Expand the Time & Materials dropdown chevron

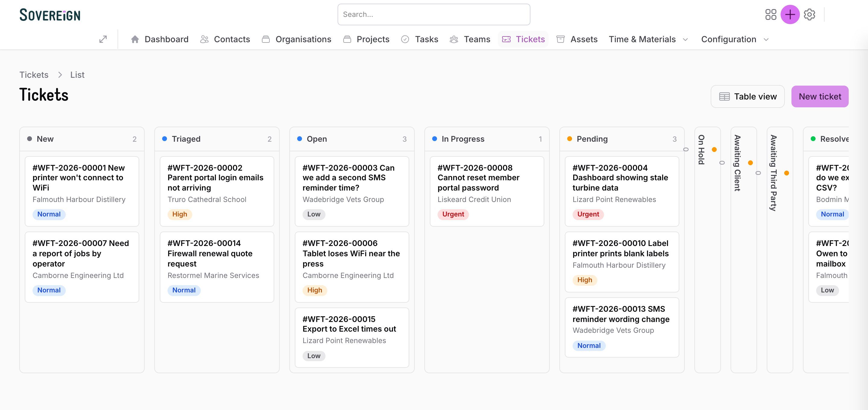pos(685,40)
